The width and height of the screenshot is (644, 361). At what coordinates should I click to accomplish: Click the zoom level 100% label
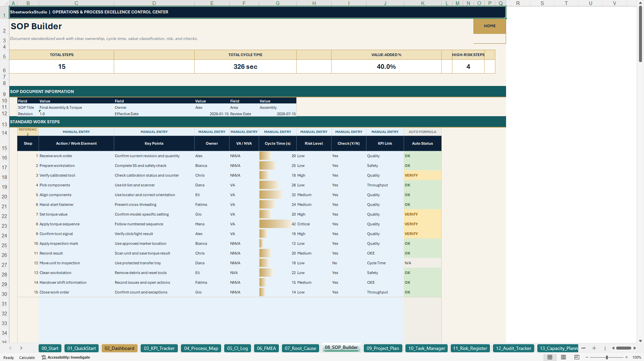pos(637,357)
